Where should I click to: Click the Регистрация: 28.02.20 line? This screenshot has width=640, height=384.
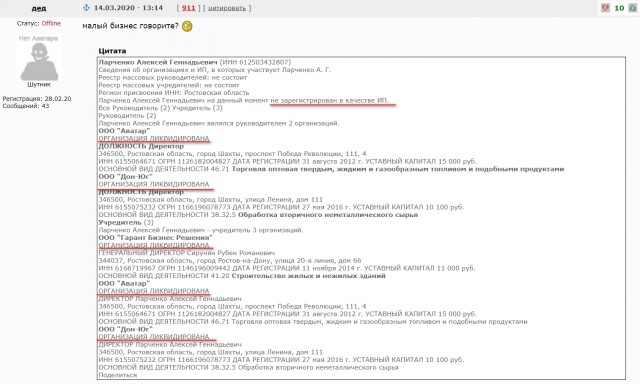(x=37, y=99)
